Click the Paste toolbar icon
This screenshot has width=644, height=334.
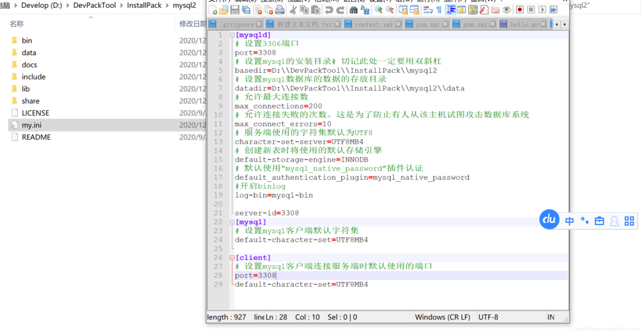tap(315, 10)
